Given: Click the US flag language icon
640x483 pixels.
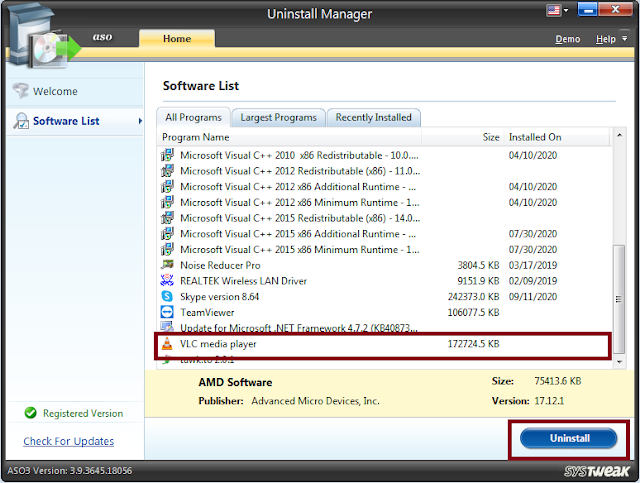Looking at the screenshot, I should click(553, 10).
